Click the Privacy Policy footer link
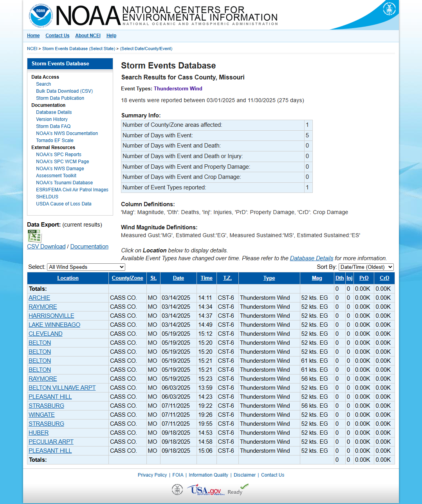The width and height of the screenshot is (422, 504). pos(152,475)
